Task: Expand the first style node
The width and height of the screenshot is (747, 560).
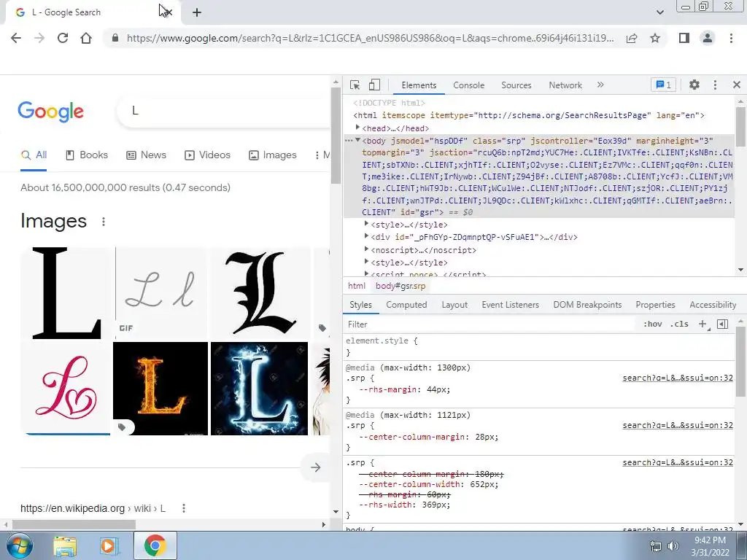Action: click(366, 223)
